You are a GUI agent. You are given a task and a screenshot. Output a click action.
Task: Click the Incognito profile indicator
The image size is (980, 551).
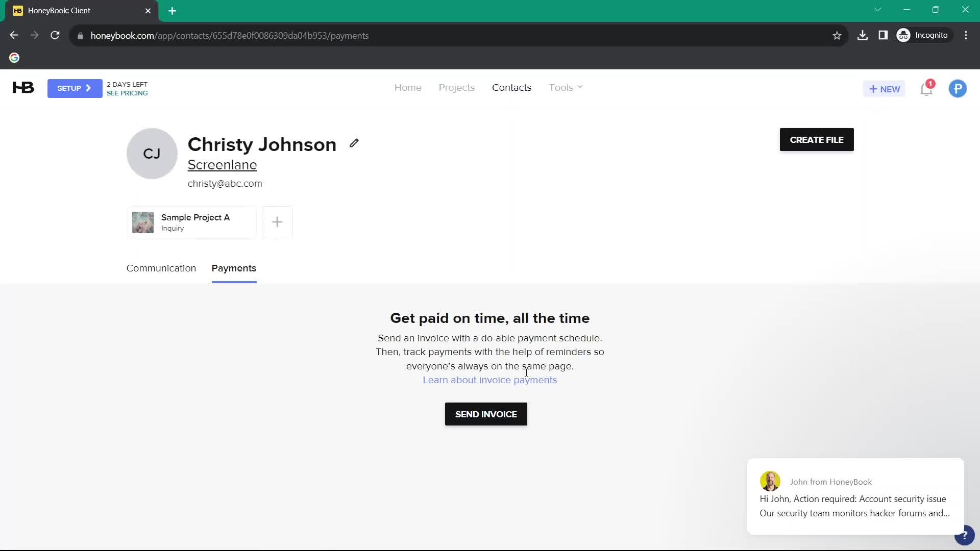click(x=923, y=35)
